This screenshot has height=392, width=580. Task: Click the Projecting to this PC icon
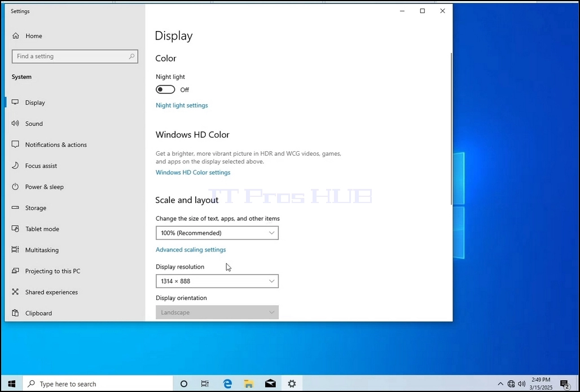tap(15, 271)
